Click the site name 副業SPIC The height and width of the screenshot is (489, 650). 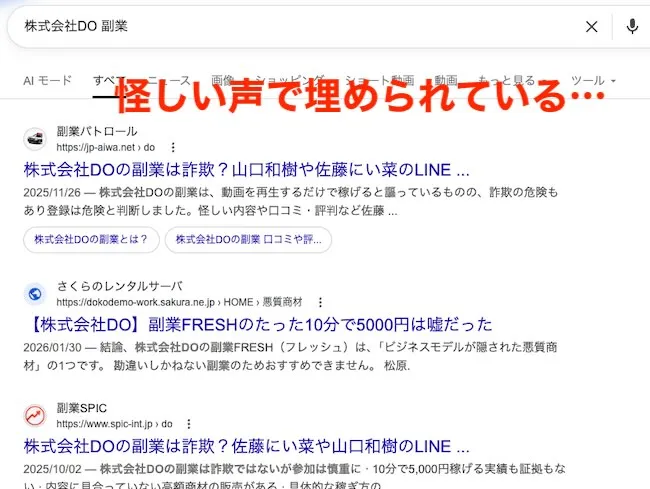pos(82,408)
